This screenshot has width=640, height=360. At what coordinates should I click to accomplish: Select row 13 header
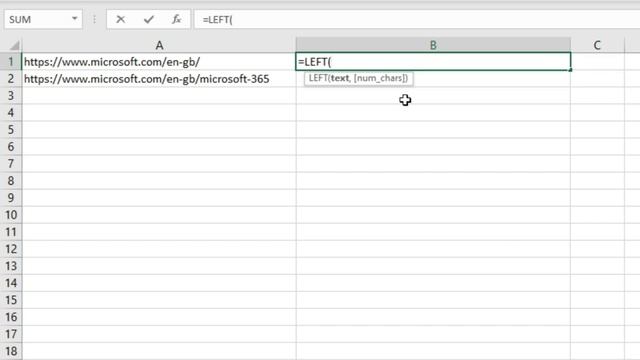tap(11, 266)
